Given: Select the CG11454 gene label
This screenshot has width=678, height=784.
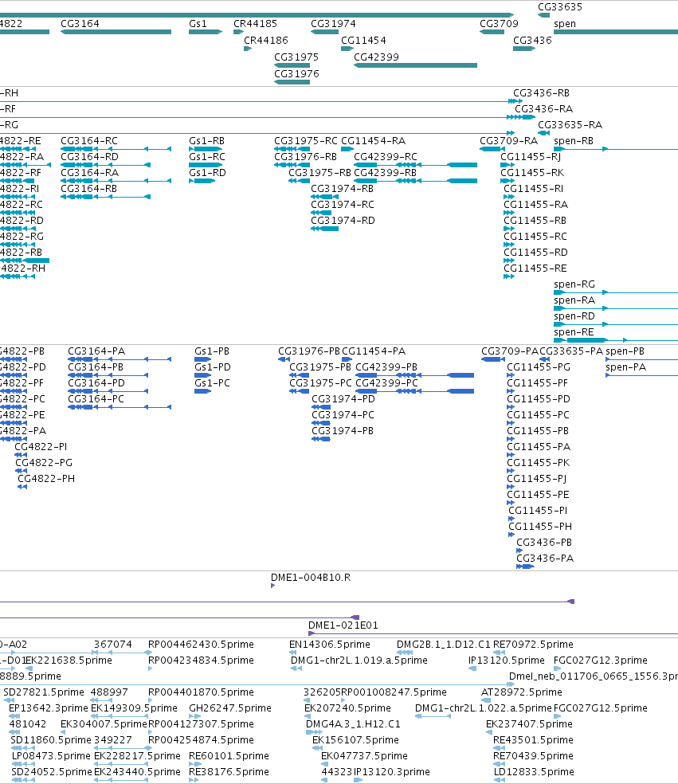Looking at the screenshot, I should coord(363,40).
